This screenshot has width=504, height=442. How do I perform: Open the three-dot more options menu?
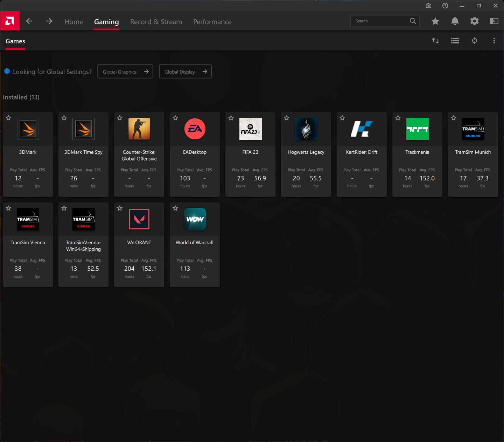(494, 41)
